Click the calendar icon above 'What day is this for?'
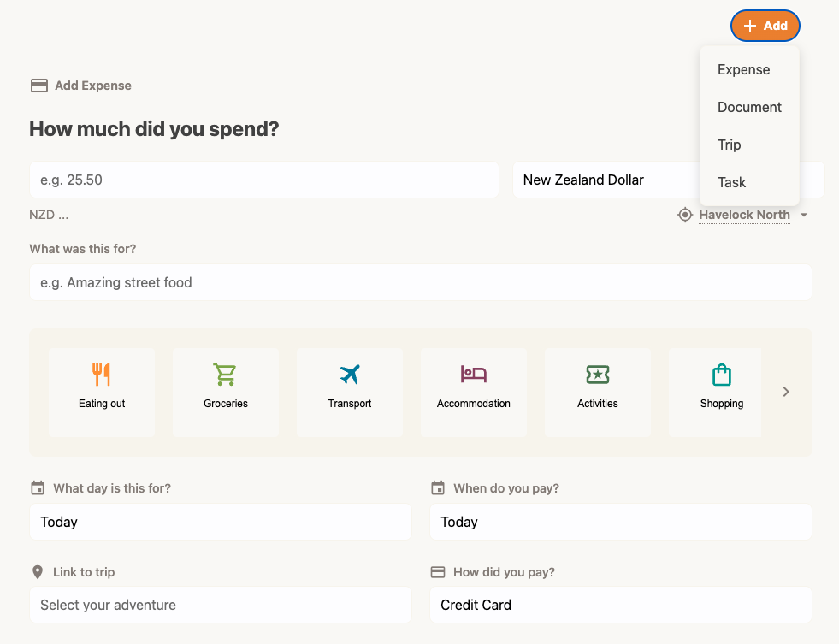 click(x=37, y=487)
